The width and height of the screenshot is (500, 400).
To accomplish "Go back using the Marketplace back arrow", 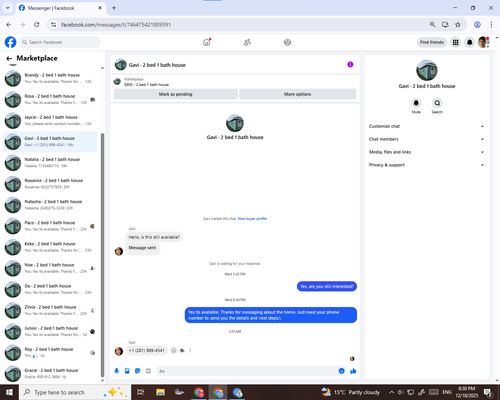I will point(9,59).
